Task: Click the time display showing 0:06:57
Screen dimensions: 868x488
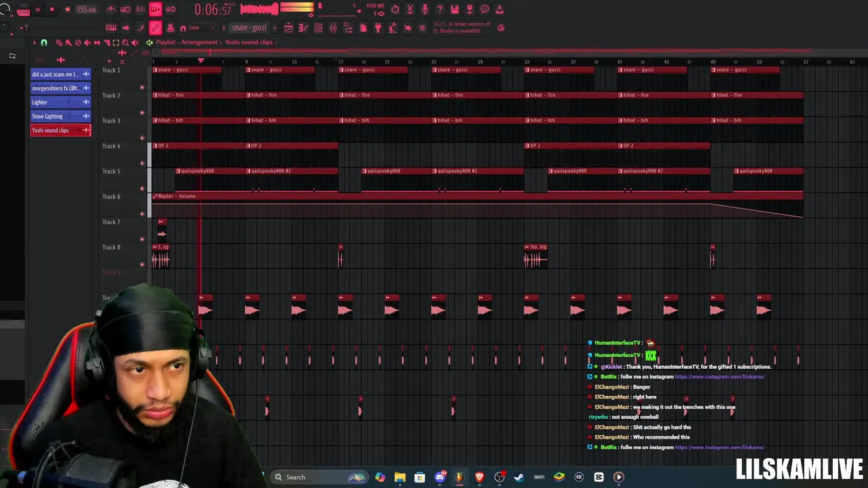Action: coord(213,9)
